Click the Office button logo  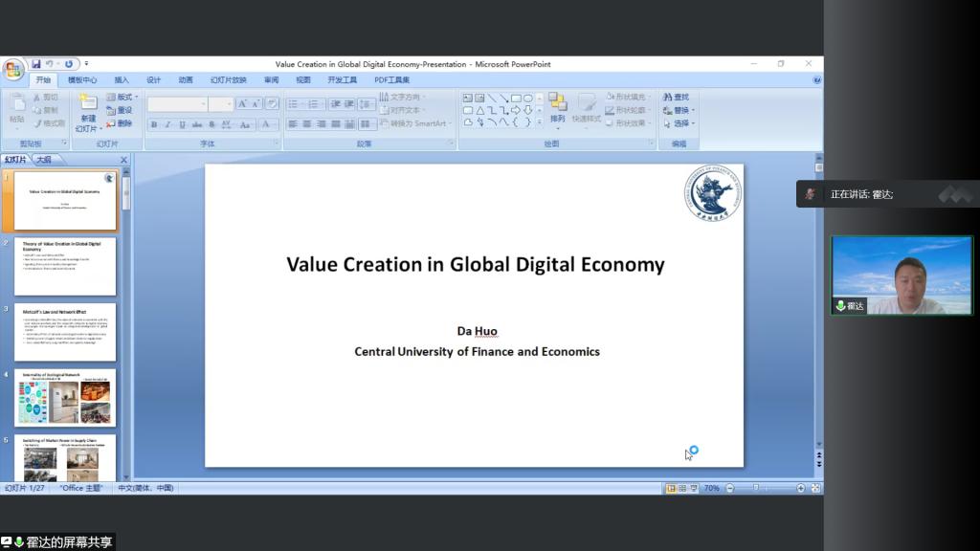pos(13,70)
